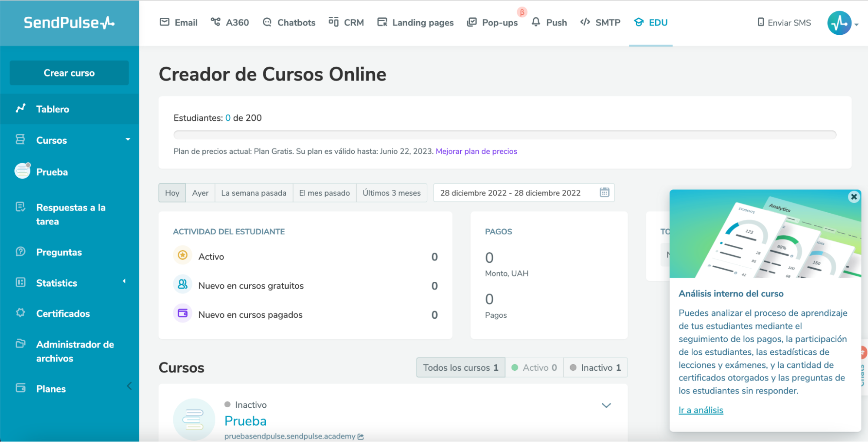Open the A360 automation icon

click(x=215, y=22)
